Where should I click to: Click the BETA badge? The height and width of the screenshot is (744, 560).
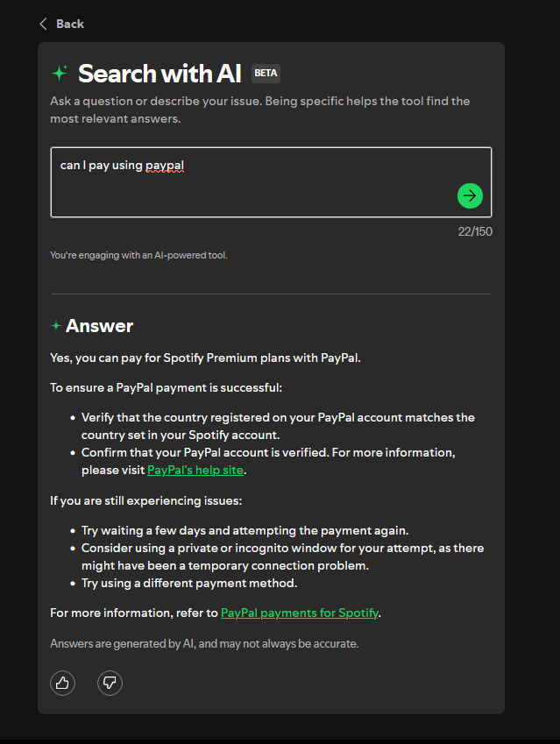266,73
